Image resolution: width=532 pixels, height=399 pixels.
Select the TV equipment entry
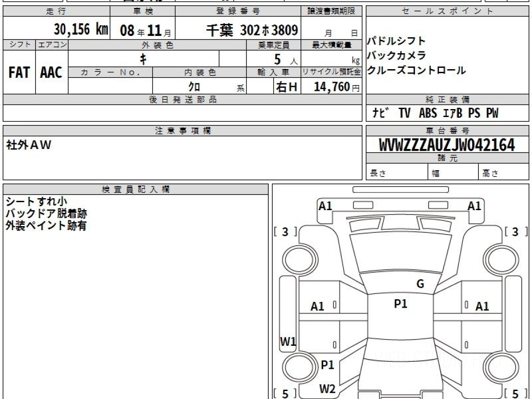(404, 113)
